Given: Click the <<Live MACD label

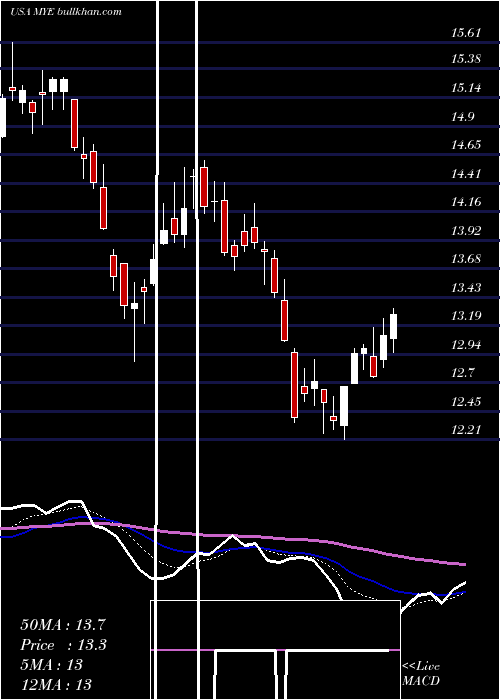Looking at the screenshot, I should coord(421,674).
